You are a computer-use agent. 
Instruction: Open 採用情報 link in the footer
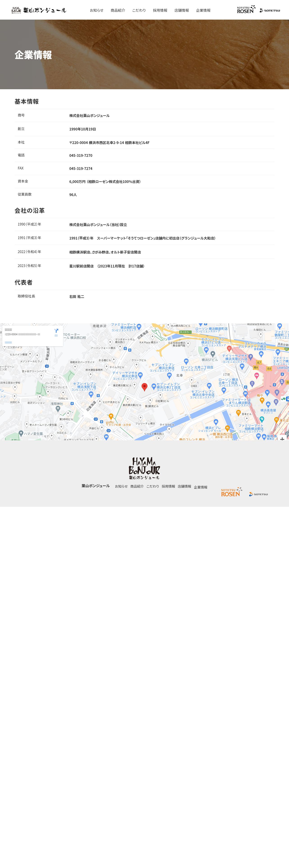(x=168, y=486)
